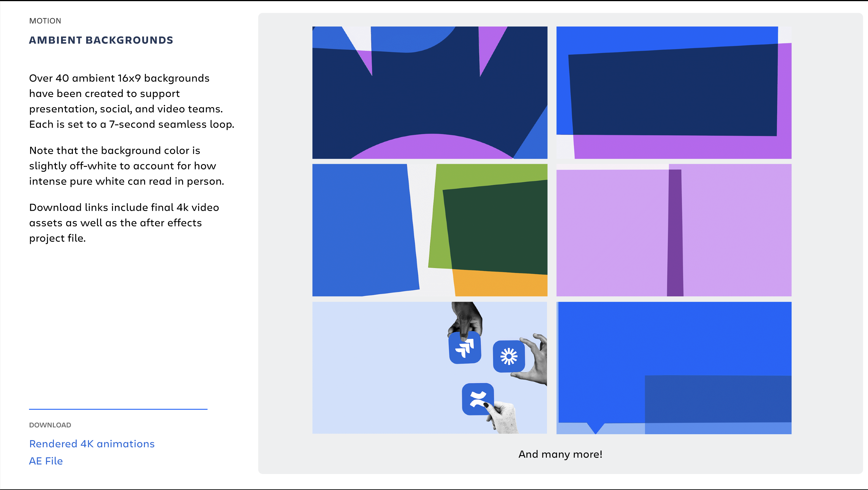Download the AE File link

point(46,461)
